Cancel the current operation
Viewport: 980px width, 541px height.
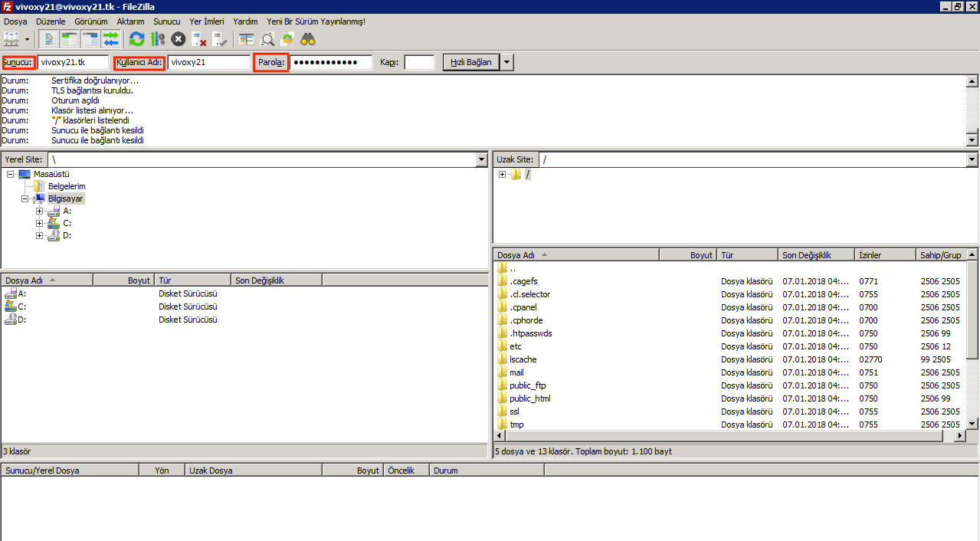[178, 38]
